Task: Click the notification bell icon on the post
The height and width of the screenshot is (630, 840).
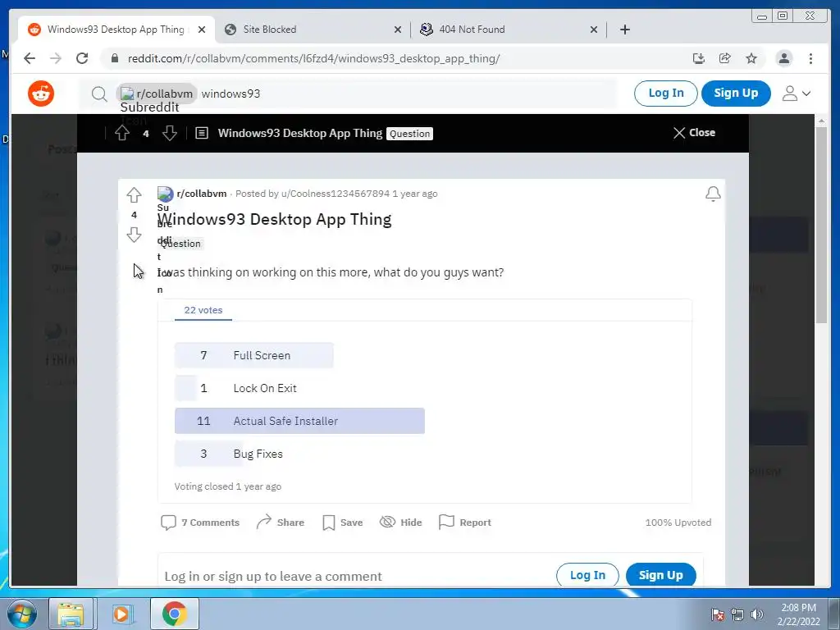Action: tap(713, 194)
